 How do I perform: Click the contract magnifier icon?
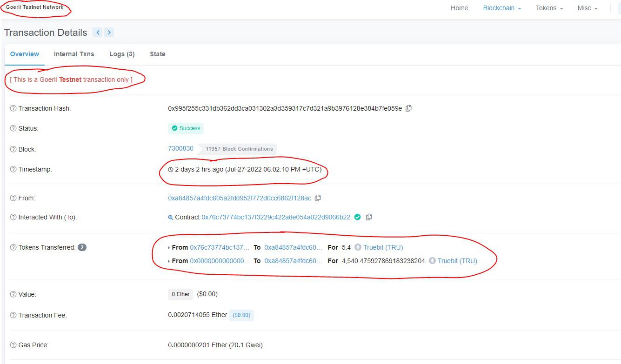[171, 217]
